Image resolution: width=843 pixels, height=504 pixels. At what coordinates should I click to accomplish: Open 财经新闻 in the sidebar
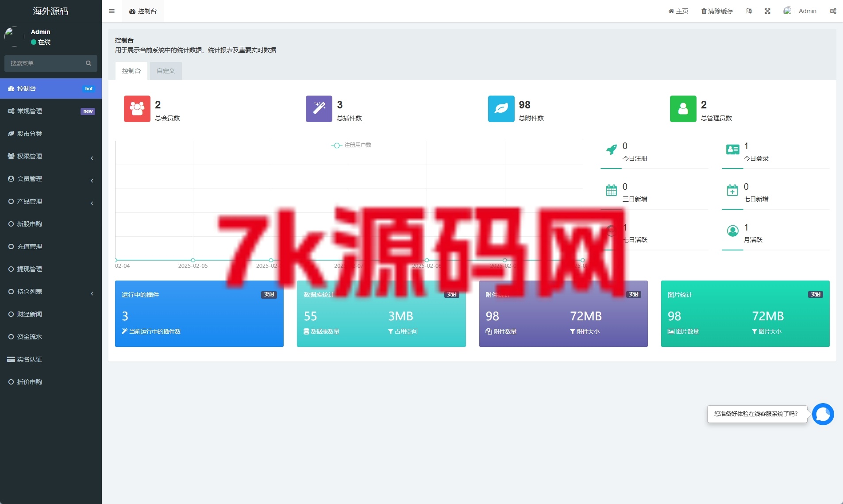coord(51,314)
